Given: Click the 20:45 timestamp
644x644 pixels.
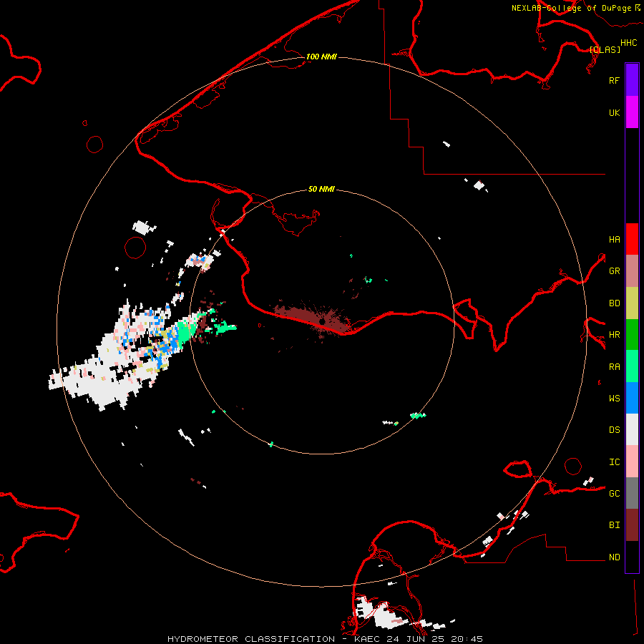Looking at the screenshot, I should pyautogui.click(x=467, y=639).
